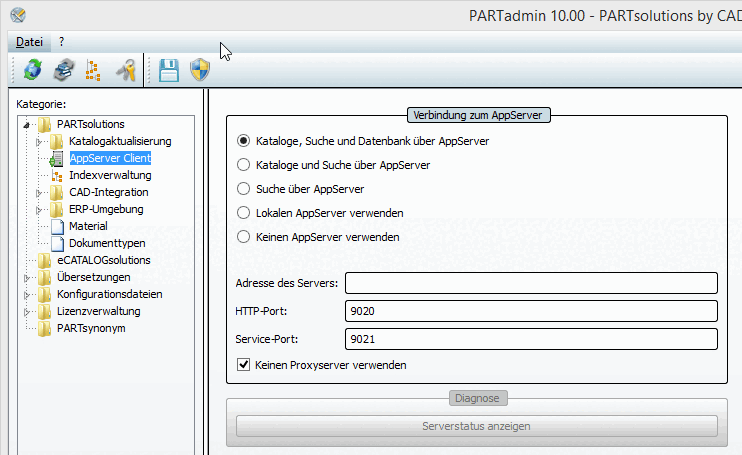The height and width of the screenshot is (455, 742).
Task: Click the keys toolbar icon
Action: click(x=124, y=69)
